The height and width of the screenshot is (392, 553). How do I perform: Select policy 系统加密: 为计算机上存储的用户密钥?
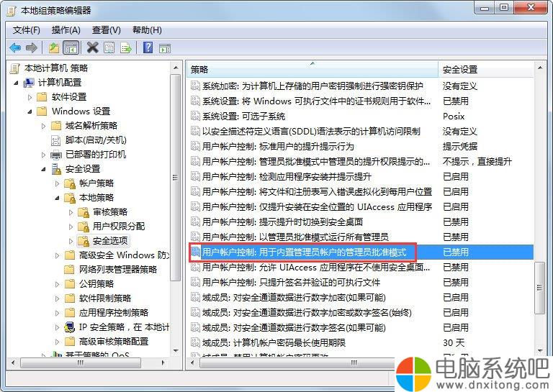(313, 86)
